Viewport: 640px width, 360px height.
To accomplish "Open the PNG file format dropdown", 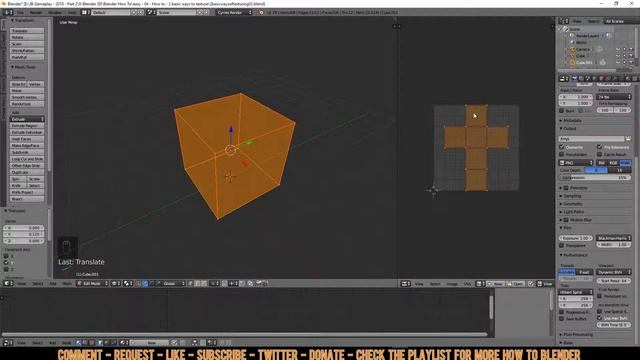I will pyautogui.click(x=575, y=162).
